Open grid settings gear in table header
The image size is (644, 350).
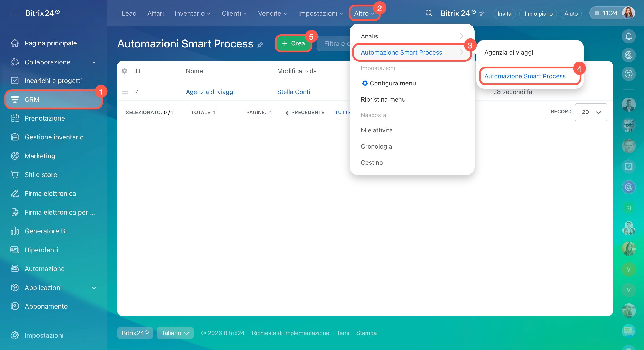(124, 71)
